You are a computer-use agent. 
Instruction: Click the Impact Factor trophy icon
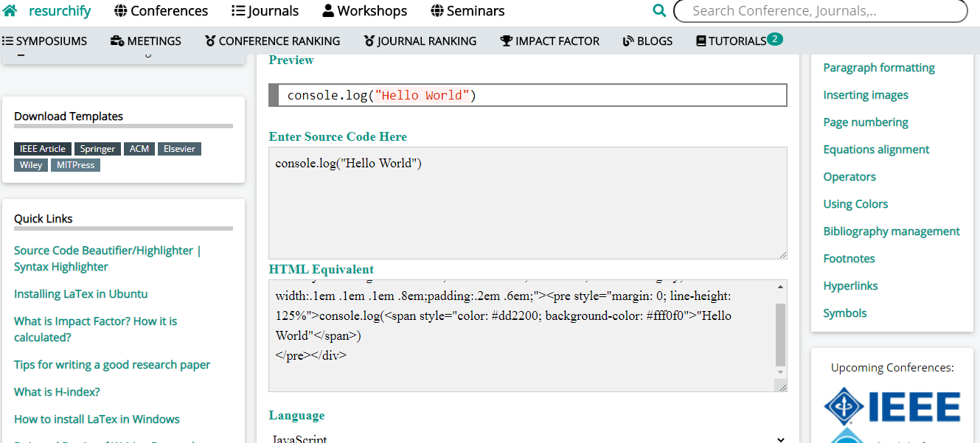(x=507, y=41)
